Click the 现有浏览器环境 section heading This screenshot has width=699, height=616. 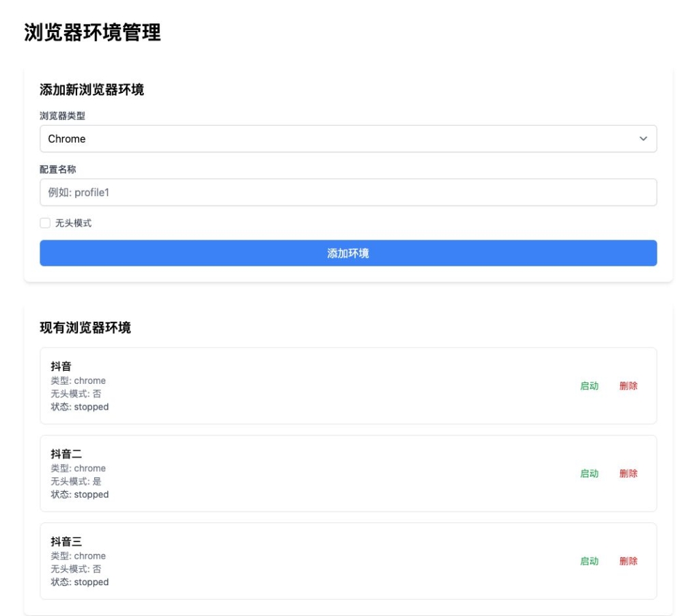click(85, 327)
